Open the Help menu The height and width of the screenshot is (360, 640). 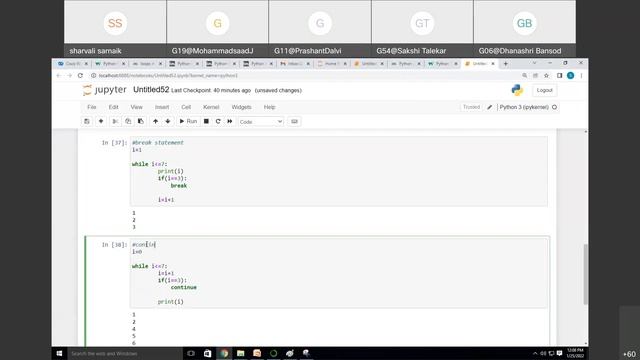(x=269, y=107)
